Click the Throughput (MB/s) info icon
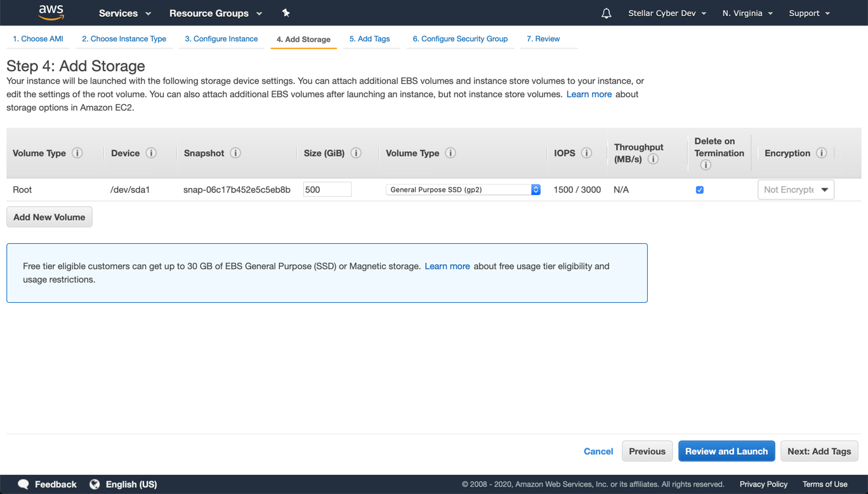Image resolution: width=868 pixels, height=494 pixels. [x=653, y=159]
